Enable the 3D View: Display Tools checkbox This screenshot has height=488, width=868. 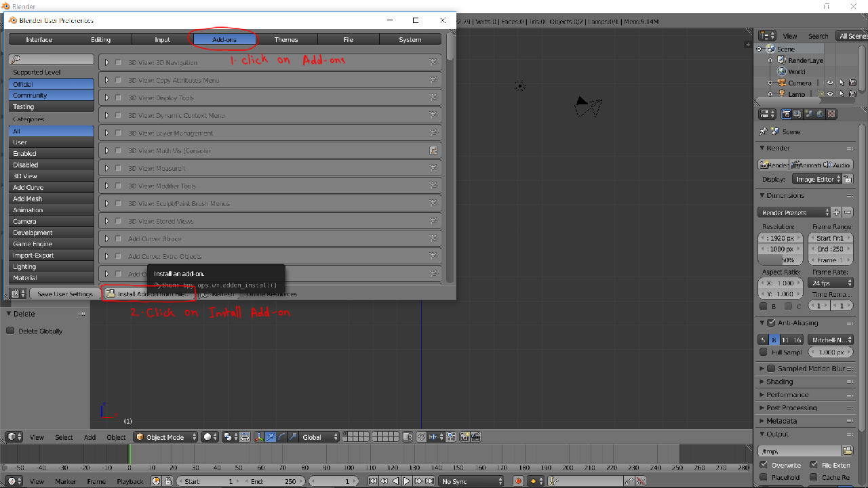(118, 98)
